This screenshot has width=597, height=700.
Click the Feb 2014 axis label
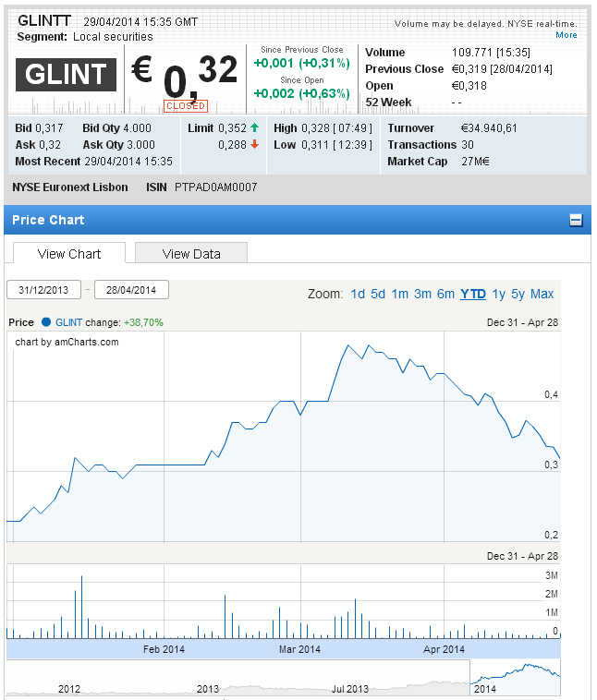(164, 649)
